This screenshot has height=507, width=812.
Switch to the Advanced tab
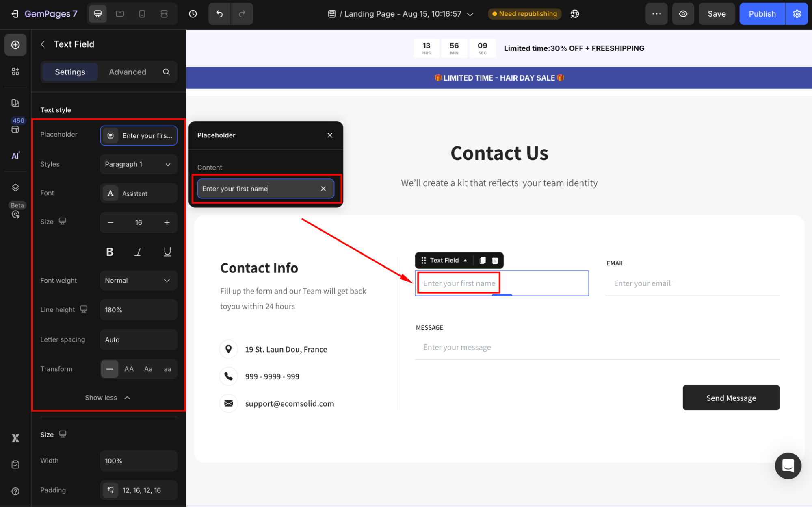coord(128,72)
